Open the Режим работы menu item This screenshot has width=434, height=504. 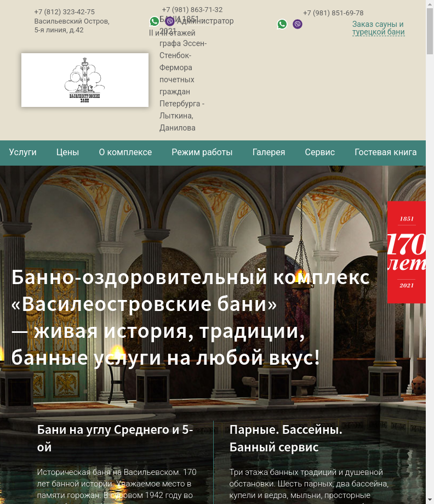coord(202,152)
